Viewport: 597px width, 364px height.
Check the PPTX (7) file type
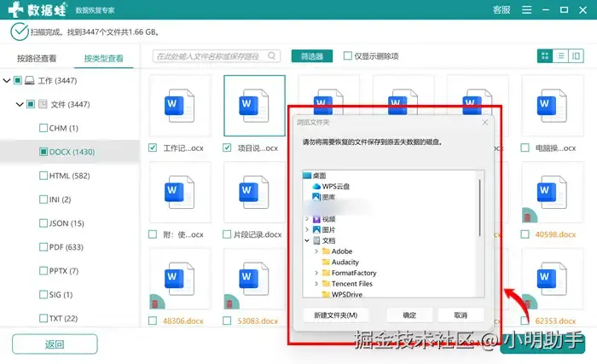[x=43, y=271]
